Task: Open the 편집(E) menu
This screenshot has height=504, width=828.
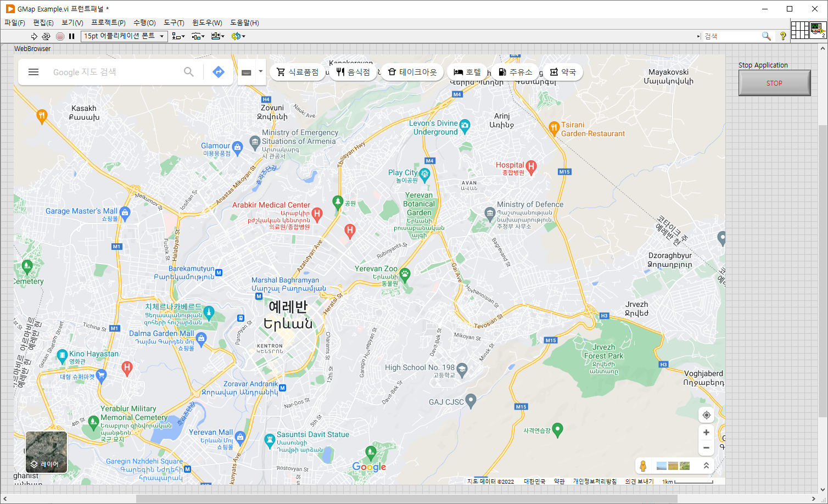Action: (x=43, y=23)
